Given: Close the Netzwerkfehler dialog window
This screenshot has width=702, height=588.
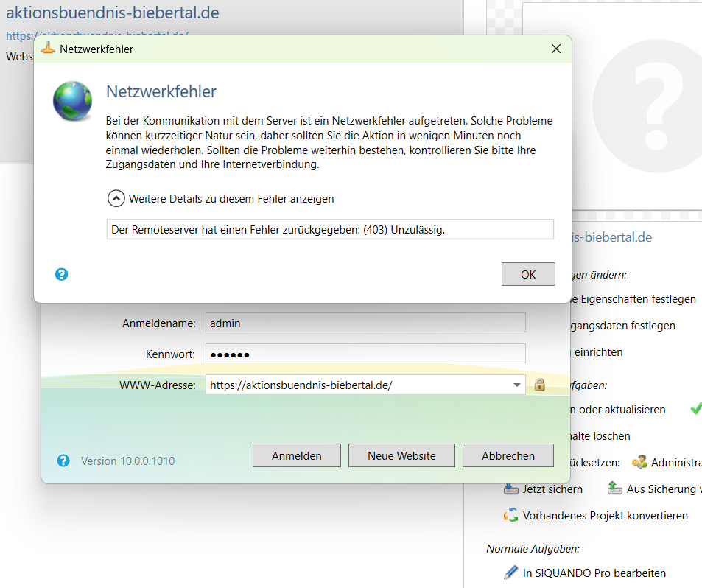Looking at the screenshot, I should coord(556,49).
